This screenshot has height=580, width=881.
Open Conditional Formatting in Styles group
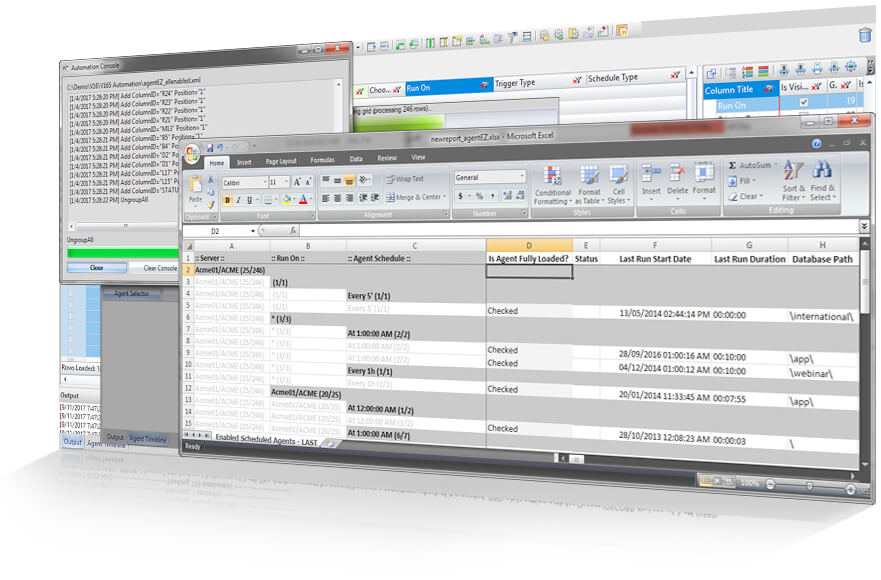pos(552,185)
